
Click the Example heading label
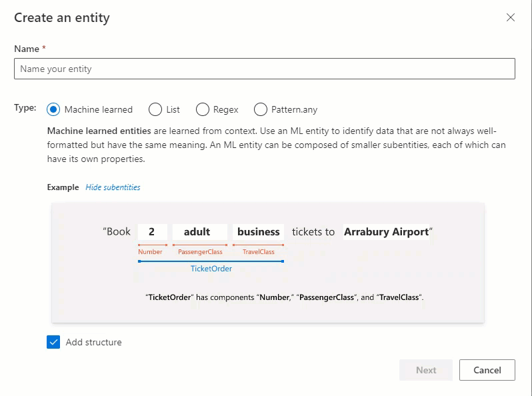tap(63, 187)
